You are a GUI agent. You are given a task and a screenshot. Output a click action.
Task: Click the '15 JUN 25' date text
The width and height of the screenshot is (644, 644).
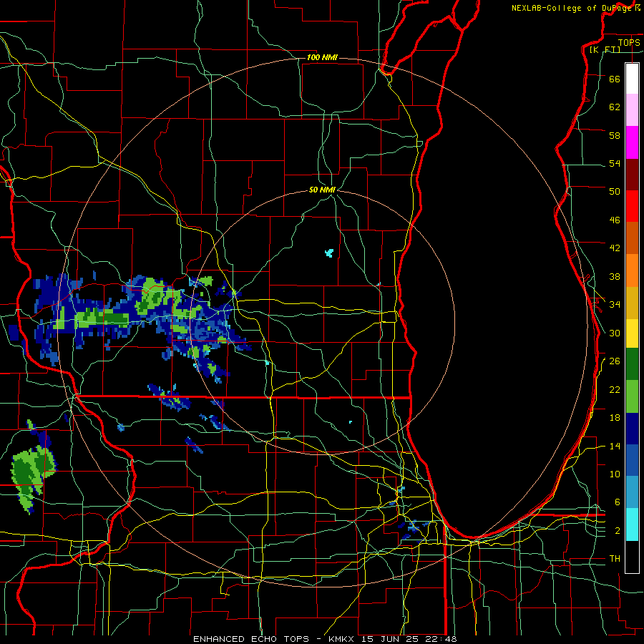click(391, 639)
